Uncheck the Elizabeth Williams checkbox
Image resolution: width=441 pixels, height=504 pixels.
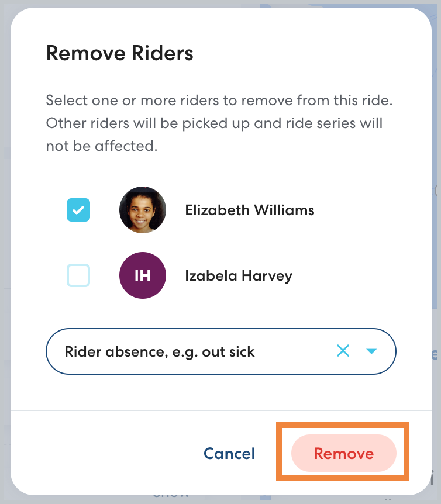click(78, 210)
